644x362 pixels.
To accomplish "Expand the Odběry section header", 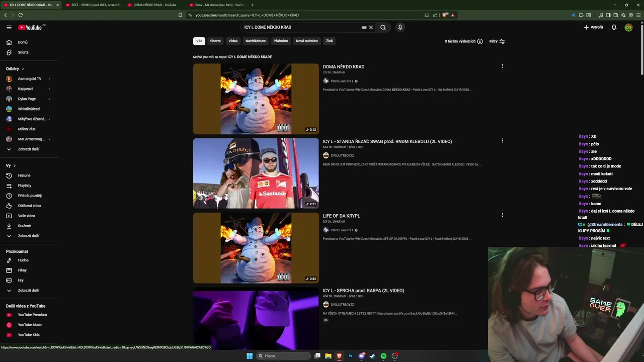I will (15, 69).
